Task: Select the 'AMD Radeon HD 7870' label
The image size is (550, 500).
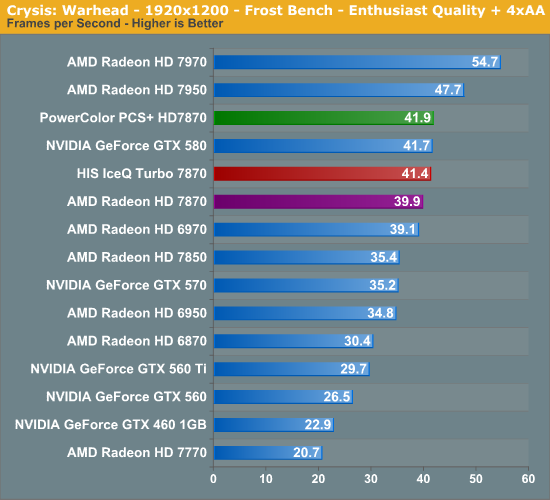Action: coord(137,201)
